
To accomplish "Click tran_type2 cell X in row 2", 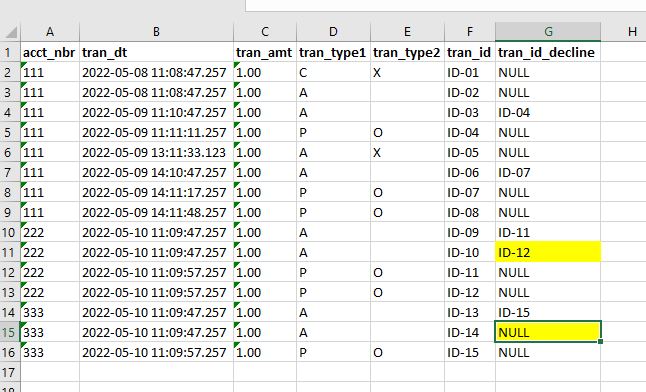I will tap(407, 73).
